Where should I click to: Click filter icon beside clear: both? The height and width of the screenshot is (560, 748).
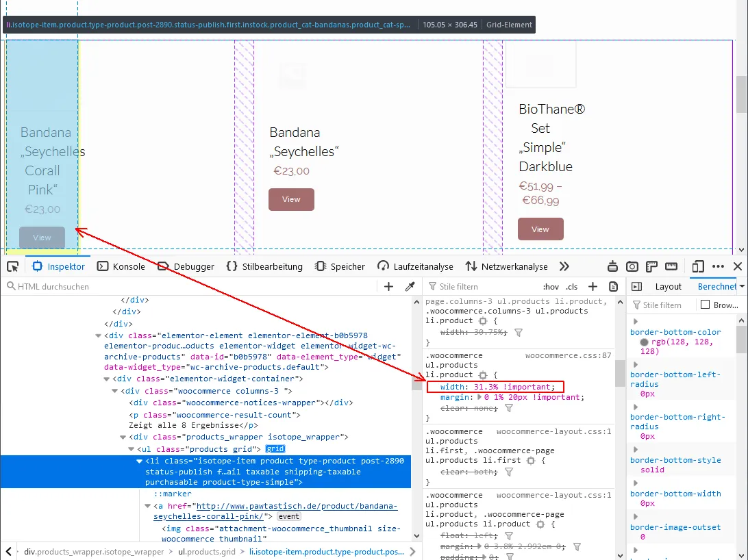509,472
